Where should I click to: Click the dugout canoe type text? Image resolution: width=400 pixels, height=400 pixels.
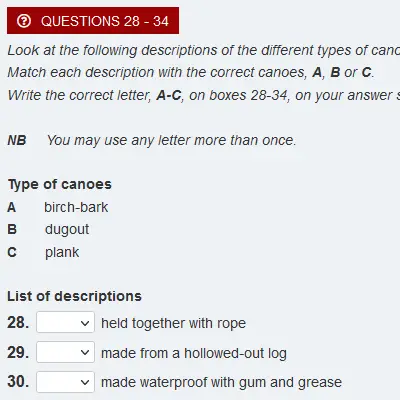pos(67,229)
